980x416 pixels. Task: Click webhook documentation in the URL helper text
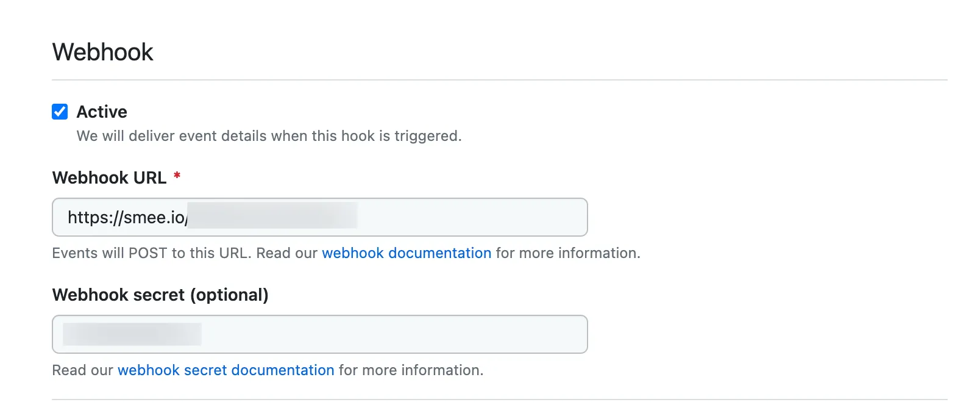[407, 253]
